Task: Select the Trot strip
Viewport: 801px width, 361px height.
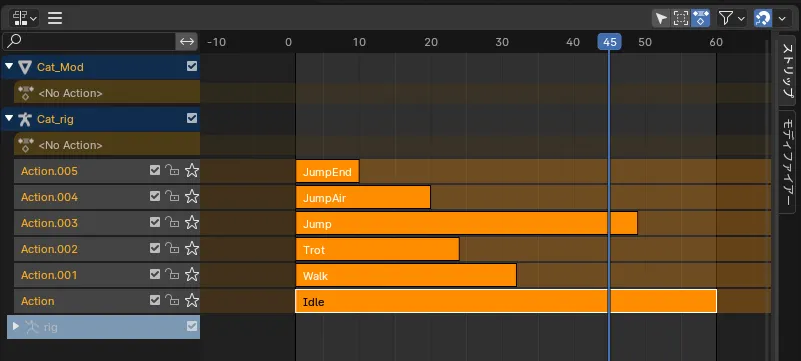Action: (x=378, y=250)
